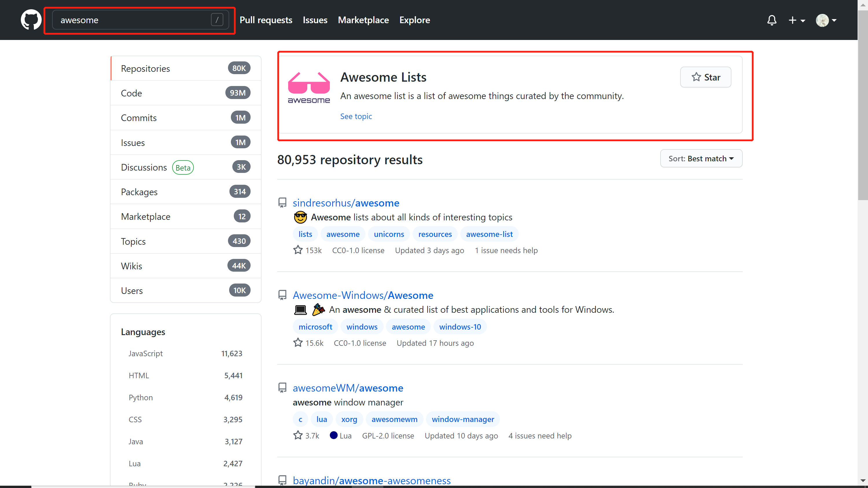This screenshot has height=488, width=868.
Task: Click star icon beside 153k count
Action: click(x=298, y=250)
